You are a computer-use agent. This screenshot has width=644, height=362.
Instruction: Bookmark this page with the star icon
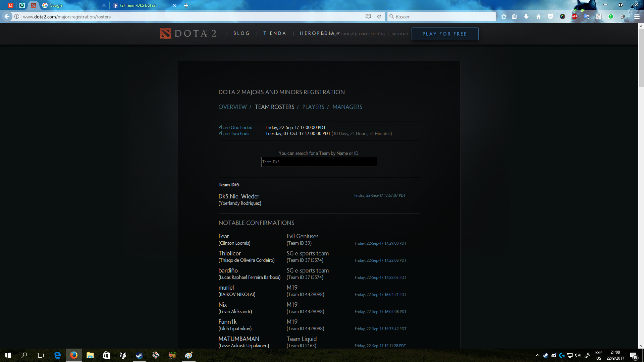click(504, 16)
